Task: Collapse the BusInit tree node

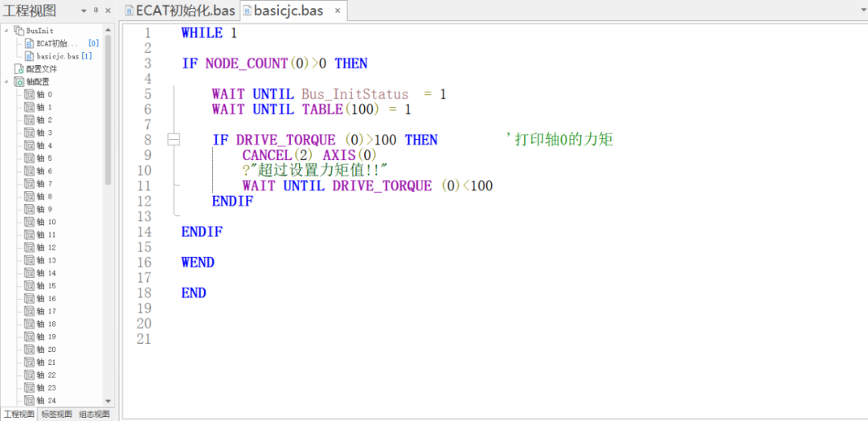Action: 6,31
